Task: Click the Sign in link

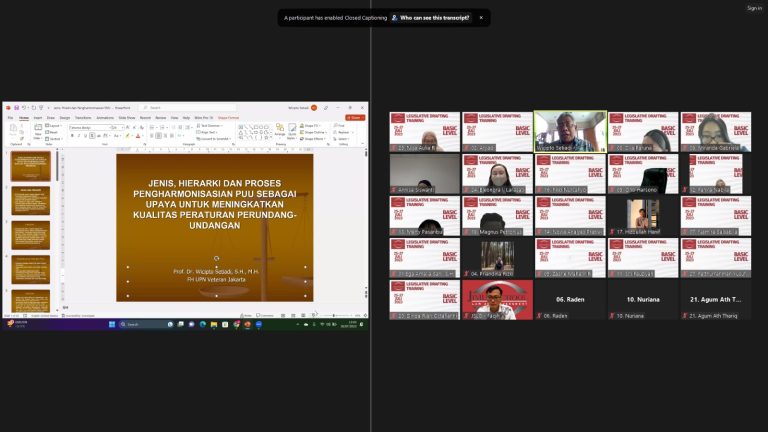Action: (x=754, y=8)
